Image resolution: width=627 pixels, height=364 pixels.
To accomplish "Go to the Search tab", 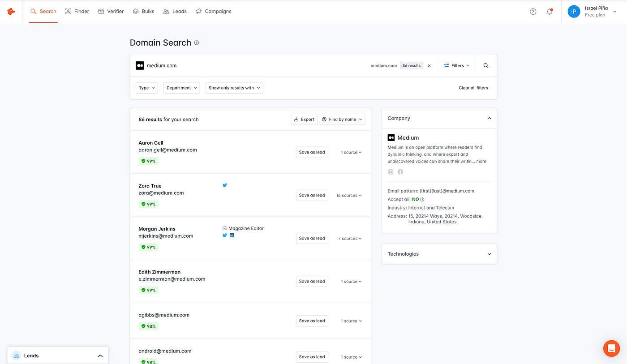I will (43, 12).
